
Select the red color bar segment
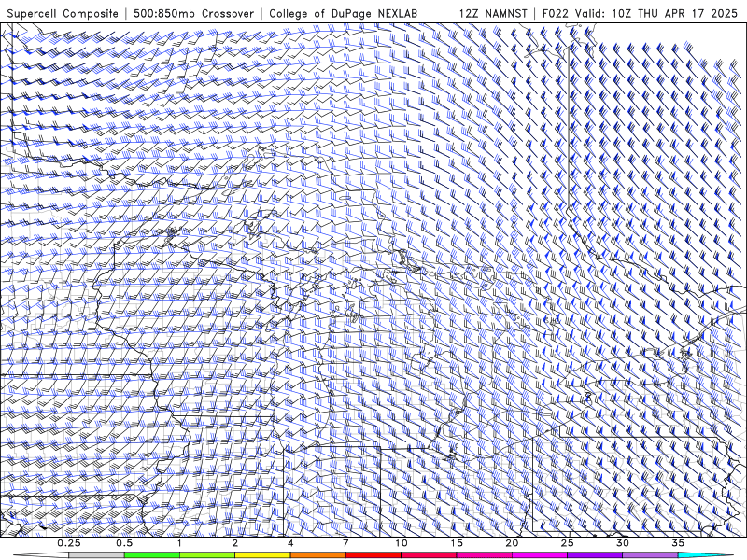coord(373,555)
